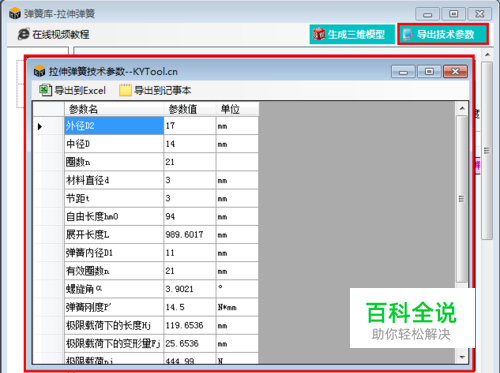The height and width of the screenshot is (373, 500).
Task: Select the 中径D cell
Action: click(114, 144)
